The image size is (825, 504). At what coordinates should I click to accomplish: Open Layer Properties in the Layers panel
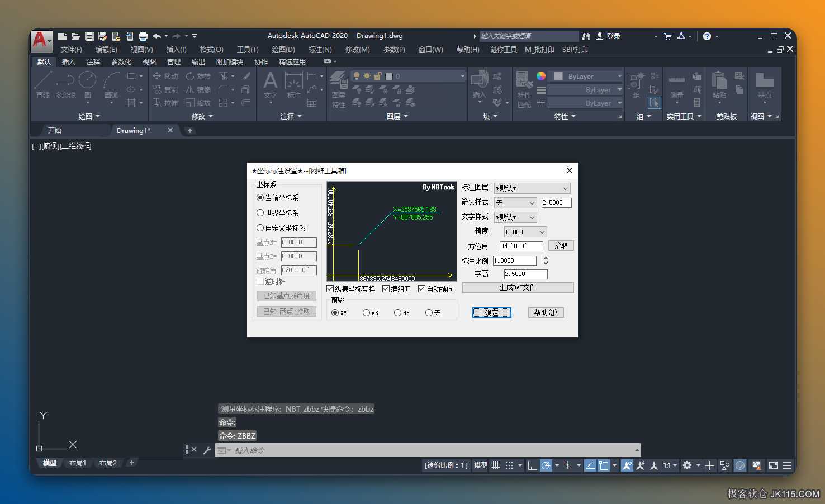pyautogui.click(x=339, y=89)
